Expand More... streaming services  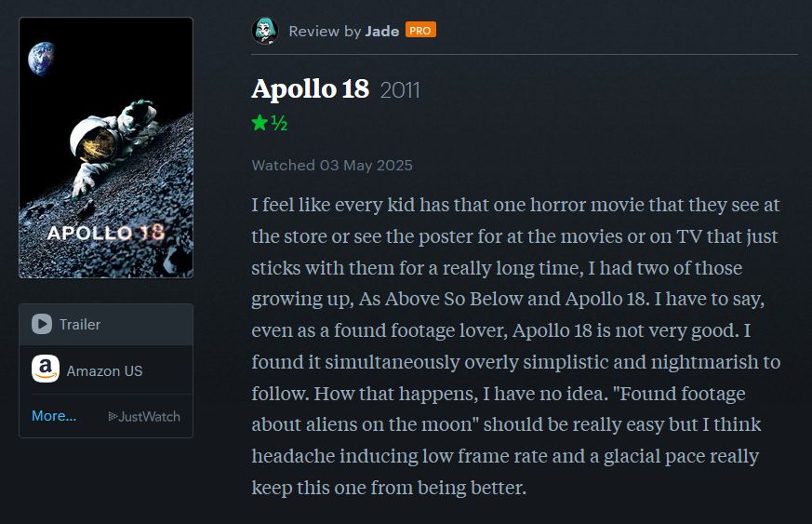(54, 416)
